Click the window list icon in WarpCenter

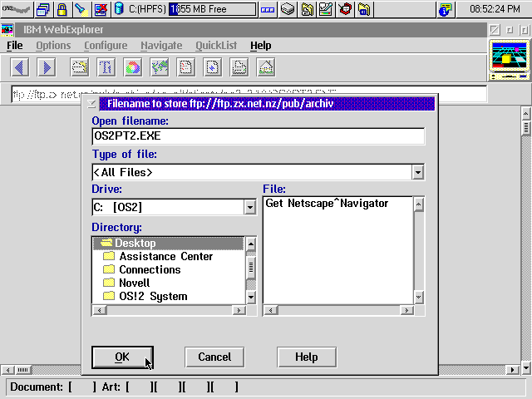point(43,9)
